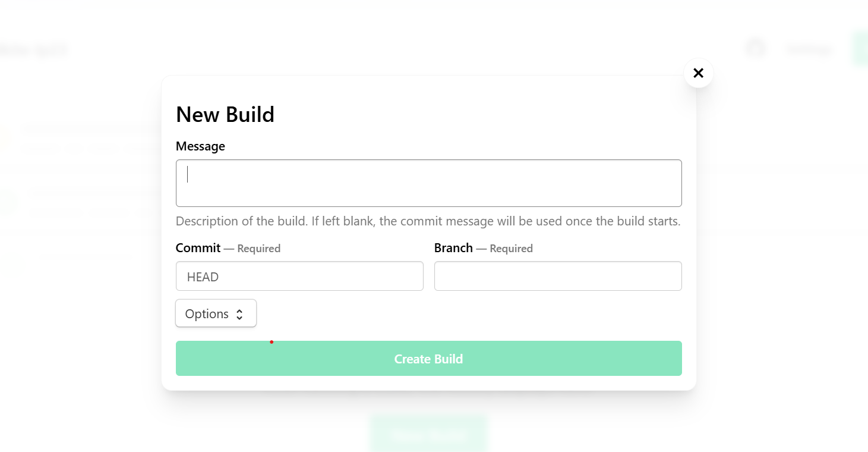Click the empty Branch input field
The width and height of the screenshot is (868, 452).
[557, 276]
